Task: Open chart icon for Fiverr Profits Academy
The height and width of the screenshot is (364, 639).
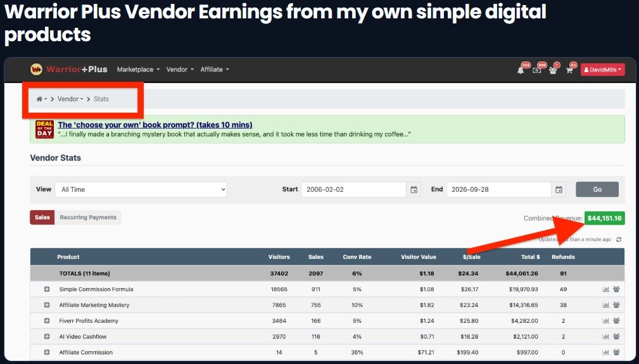Action: coord(605,321)
